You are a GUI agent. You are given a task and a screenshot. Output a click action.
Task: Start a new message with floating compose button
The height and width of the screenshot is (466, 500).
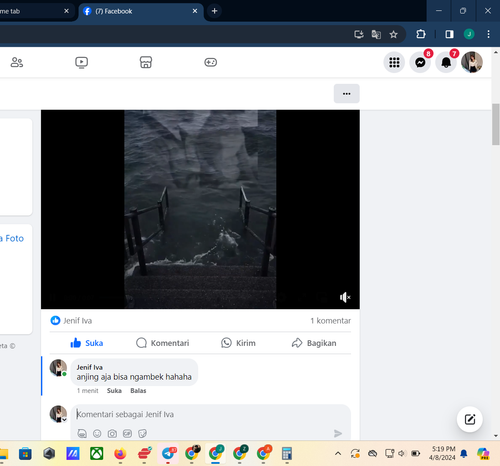tap(470, 419)
